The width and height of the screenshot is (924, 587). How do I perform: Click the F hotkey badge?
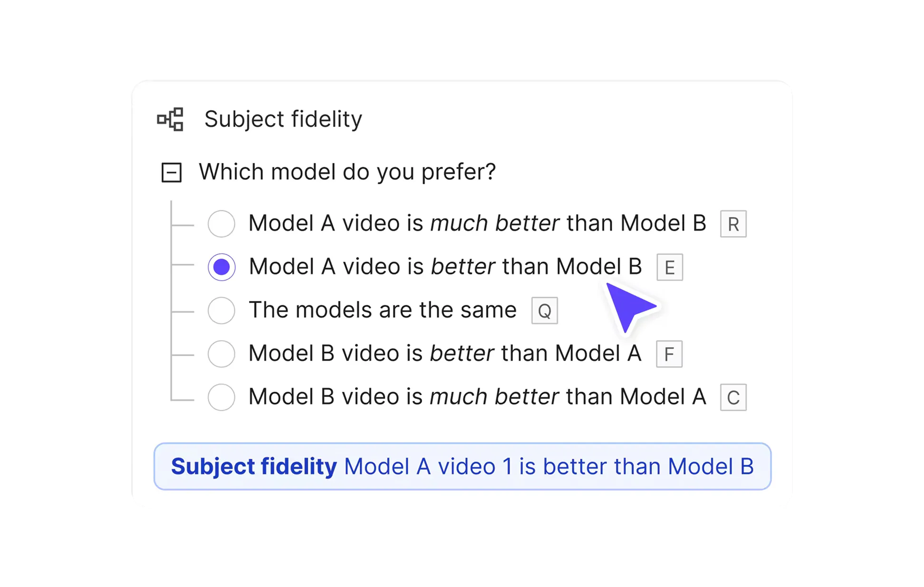[669, 354]
